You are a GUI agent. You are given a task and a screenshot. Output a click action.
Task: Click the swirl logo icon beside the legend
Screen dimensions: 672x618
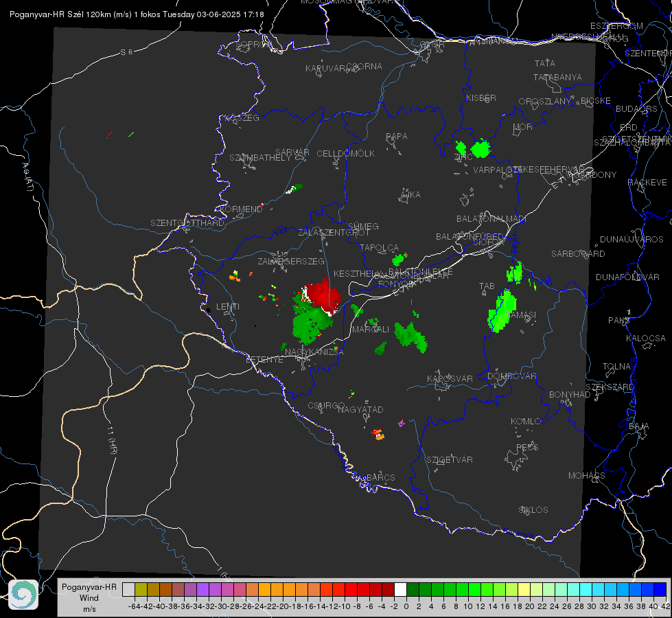[23, 594]
